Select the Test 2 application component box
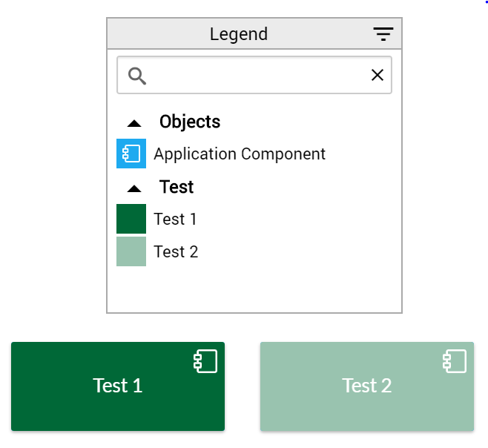This screenshot has height=448, width=488. click(367, 386)
